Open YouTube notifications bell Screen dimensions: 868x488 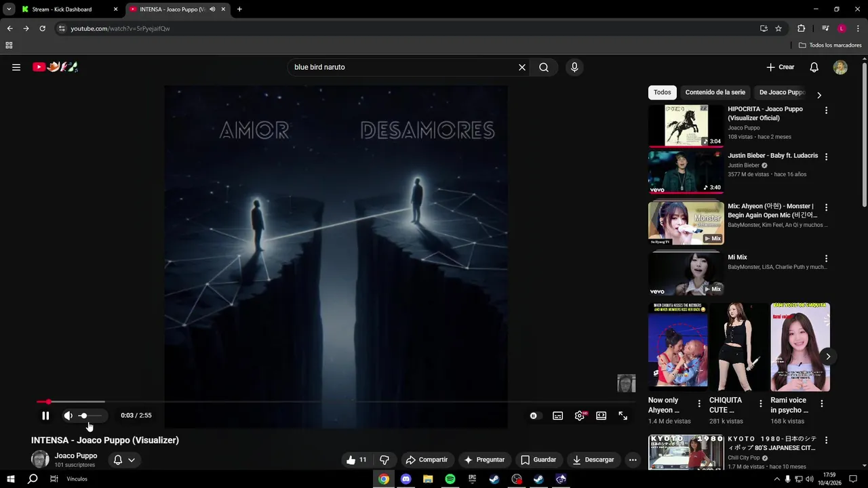point(814,67)
